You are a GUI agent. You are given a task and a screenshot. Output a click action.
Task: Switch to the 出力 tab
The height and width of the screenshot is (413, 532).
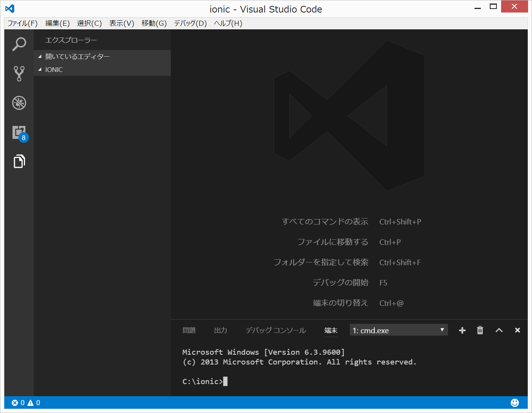220,330
